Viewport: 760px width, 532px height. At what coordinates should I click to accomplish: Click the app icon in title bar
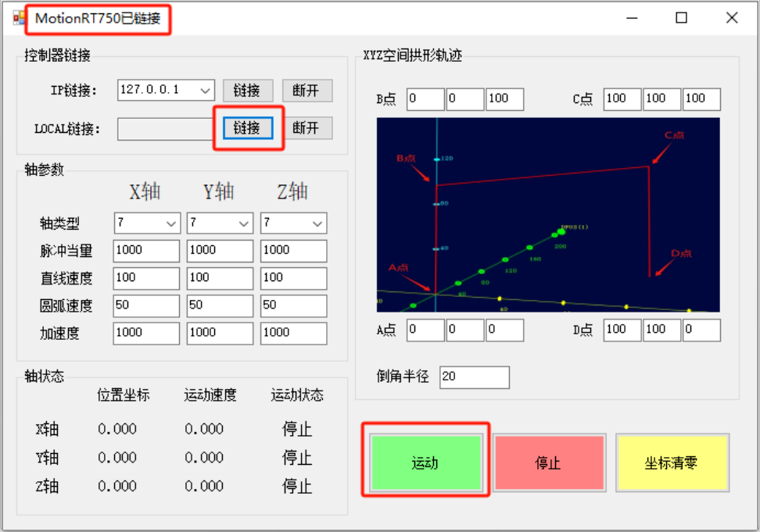[19, 19]
